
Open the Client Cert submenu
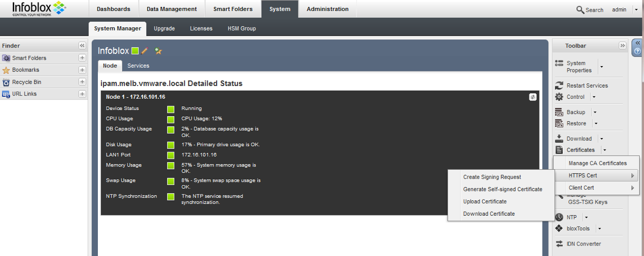[x=597, y=187]
